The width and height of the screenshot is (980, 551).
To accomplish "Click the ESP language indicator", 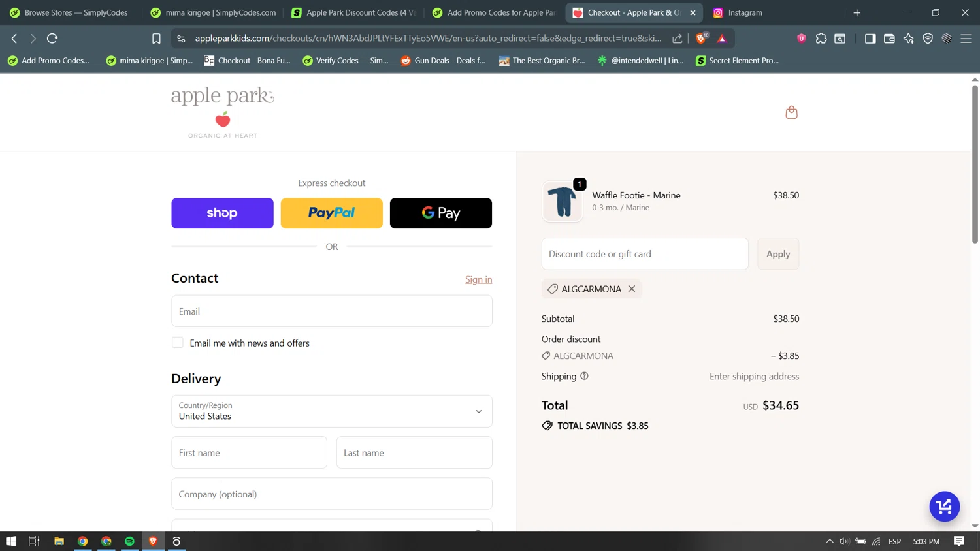I will (x=894, y=541).
